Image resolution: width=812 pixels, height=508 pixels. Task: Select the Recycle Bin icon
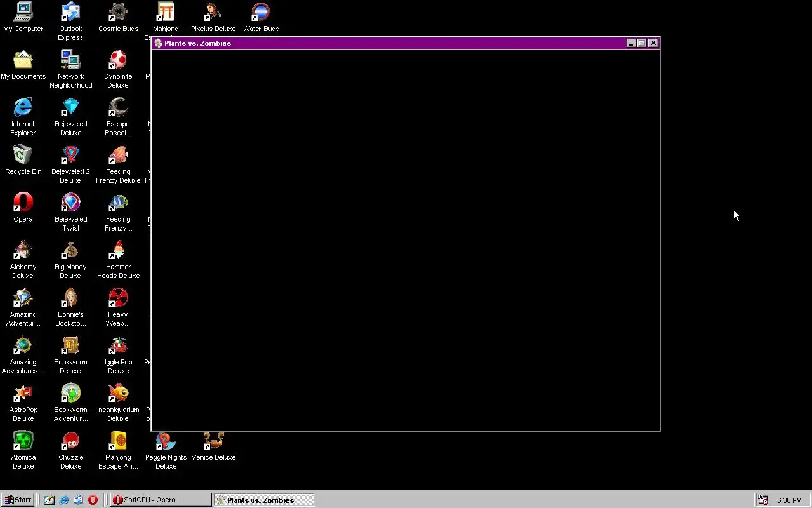(x=23, y=160)
